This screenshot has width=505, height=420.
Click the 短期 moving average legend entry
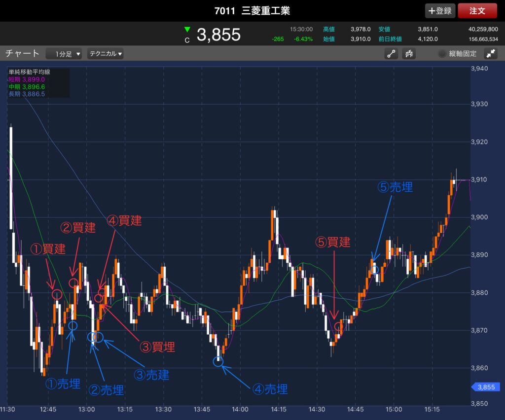pyautogui.click(x=27, y=79)
